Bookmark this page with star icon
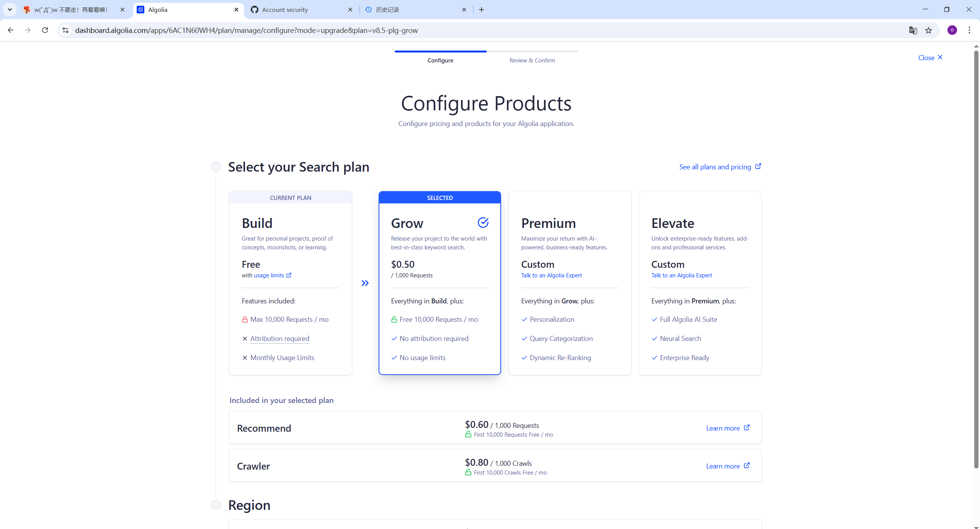 click(x=929, y=30)
